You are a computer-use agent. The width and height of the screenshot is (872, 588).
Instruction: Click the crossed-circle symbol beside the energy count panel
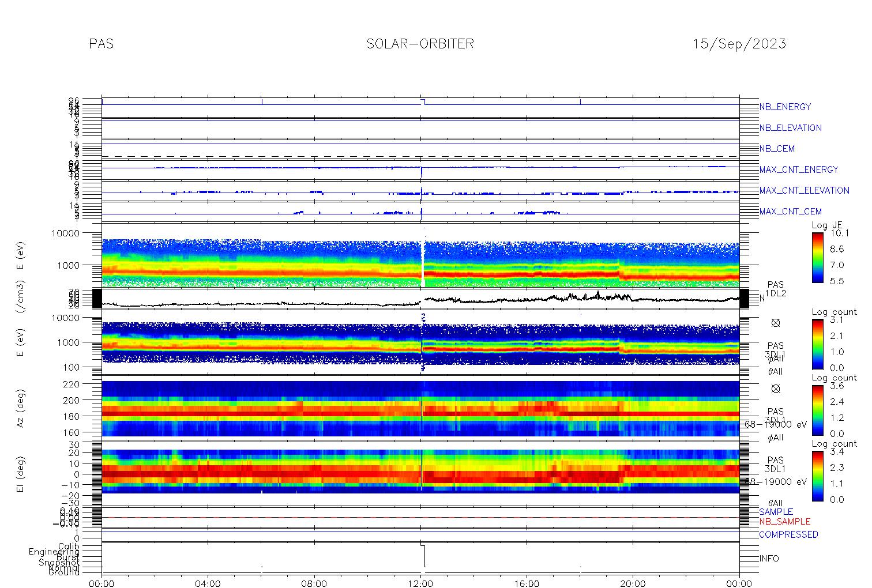[x=776, y=323]
